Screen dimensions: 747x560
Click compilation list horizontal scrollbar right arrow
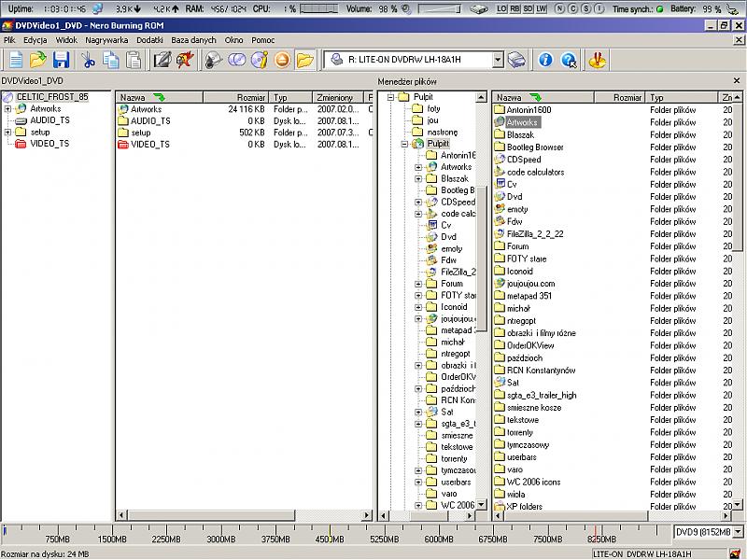(x=366, y=515)
